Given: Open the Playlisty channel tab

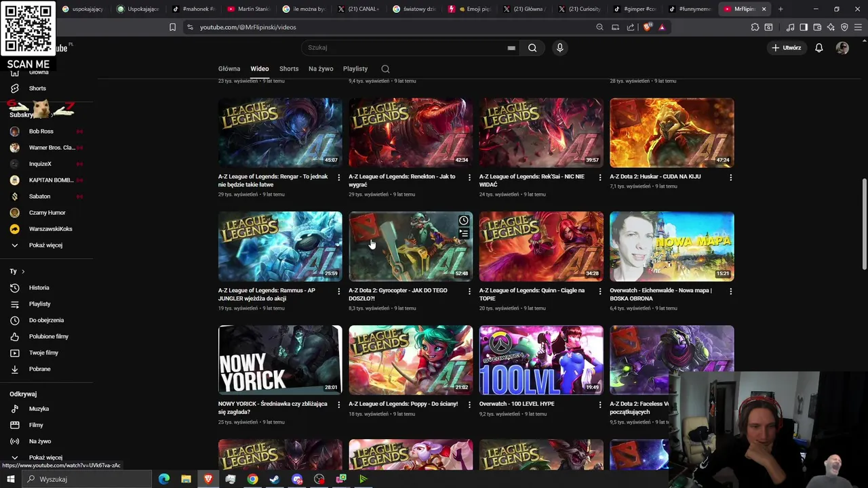Looking at the screenshot, I should click(x=355, y=68).
